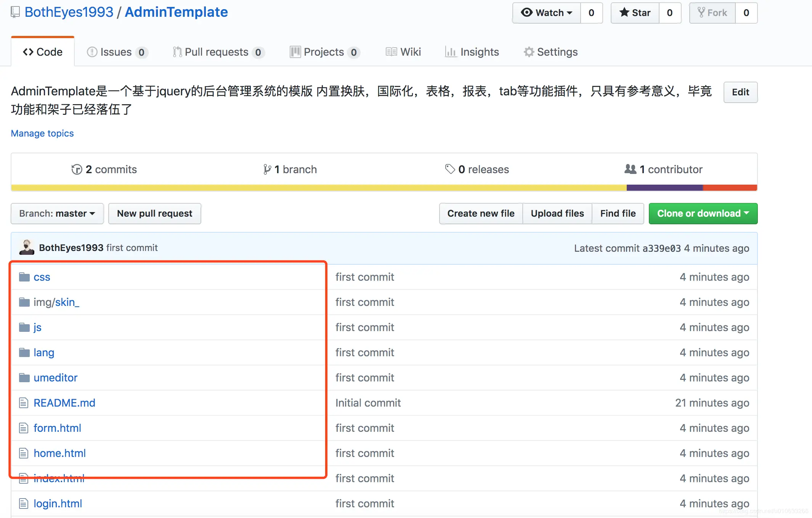The height and width of the screenshot is (518, 812).
Task: Switch to the Issues tab
Action: coord(116,52)
